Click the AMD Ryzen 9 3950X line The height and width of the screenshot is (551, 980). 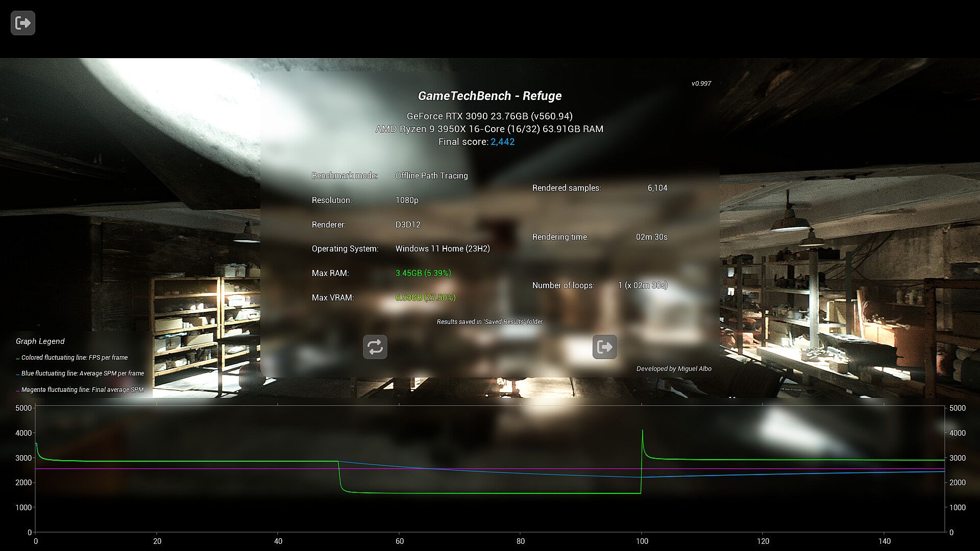[x=489, y=129]
